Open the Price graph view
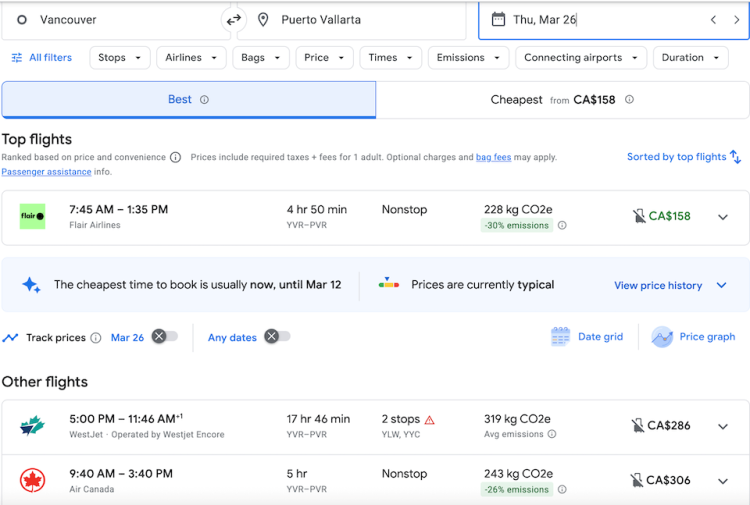 [693, 337]
